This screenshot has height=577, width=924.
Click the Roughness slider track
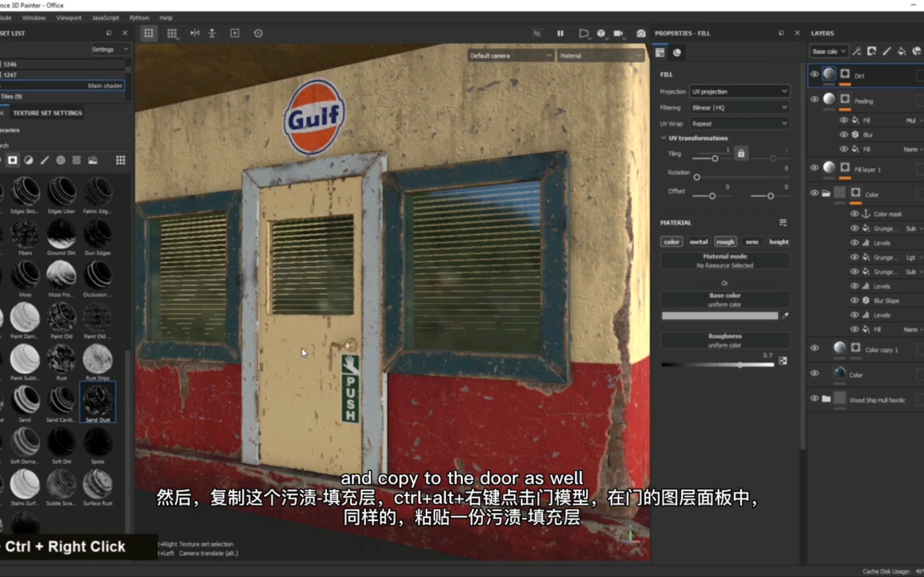pyautogui.click(x=718, y=364)
